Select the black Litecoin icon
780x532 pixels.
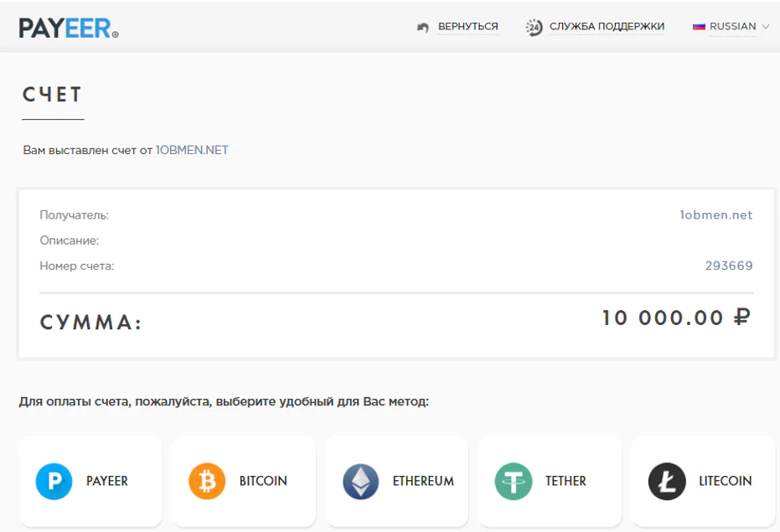click(x=667, y=481)
